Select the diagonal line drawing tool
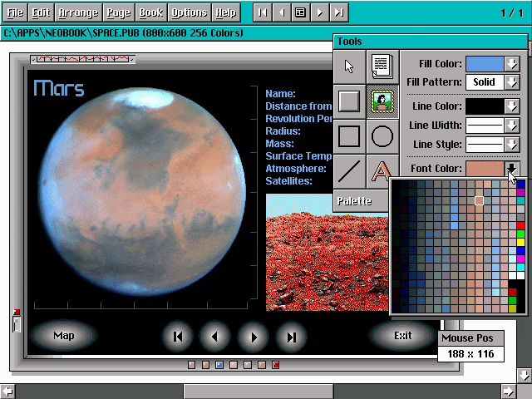This screenshot has height=399, width=532. pyautogui.click(x=349, y=171)
